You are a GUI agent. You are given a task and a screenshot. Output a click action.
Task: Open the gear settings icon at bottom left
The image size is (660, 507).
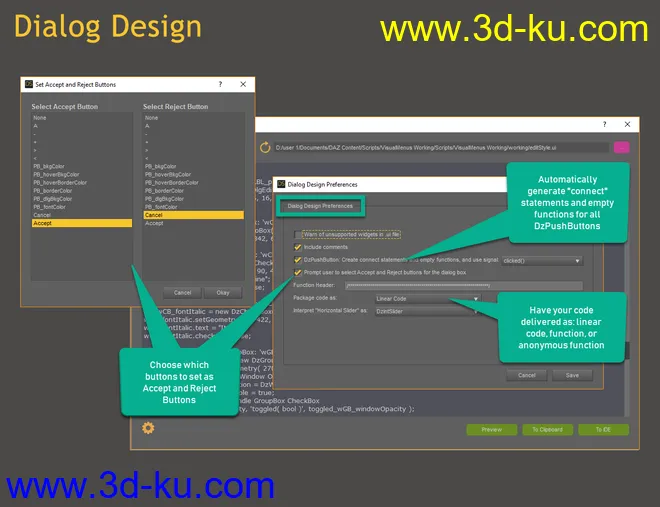click(148, 428)
